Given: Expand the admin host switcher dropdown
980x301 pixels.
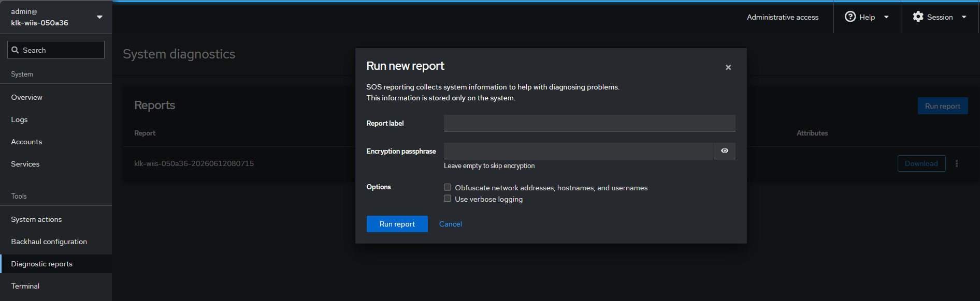Looking at the screenshot, I should (x=99, y=17).
